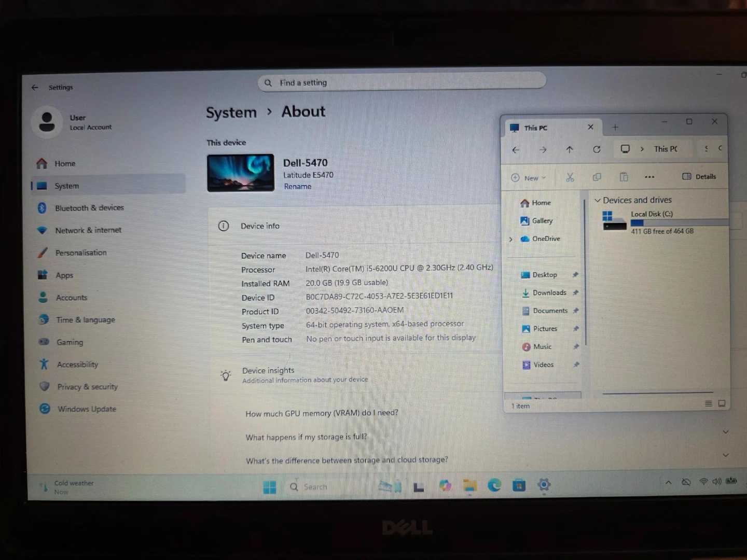Add a new File Explorer tab
Viewport: 747px width, 560px height.
[x=615, y=127]
